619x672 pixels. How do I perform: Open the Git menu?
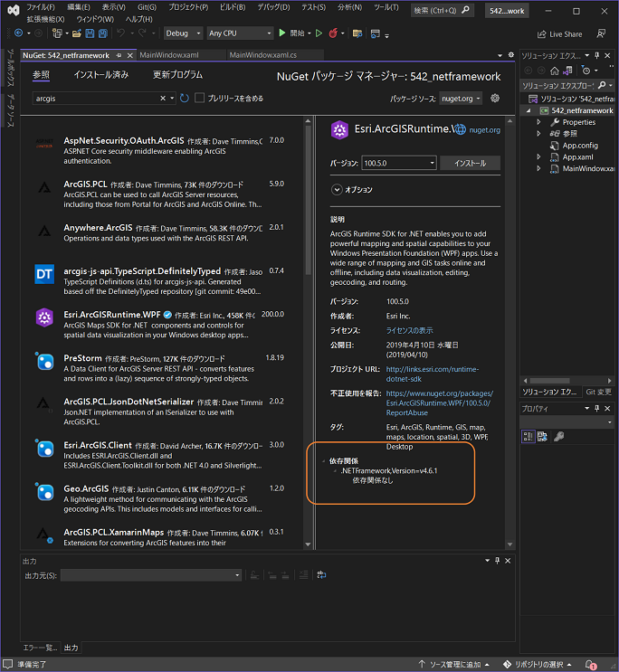pyautogui.click(x=147, y=7)
